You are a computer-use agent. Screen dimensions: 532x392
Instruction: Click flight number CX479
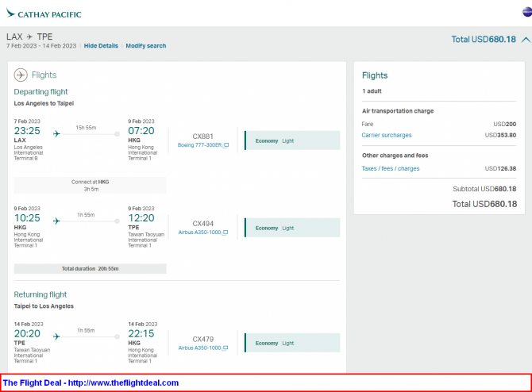coord(203,339)
